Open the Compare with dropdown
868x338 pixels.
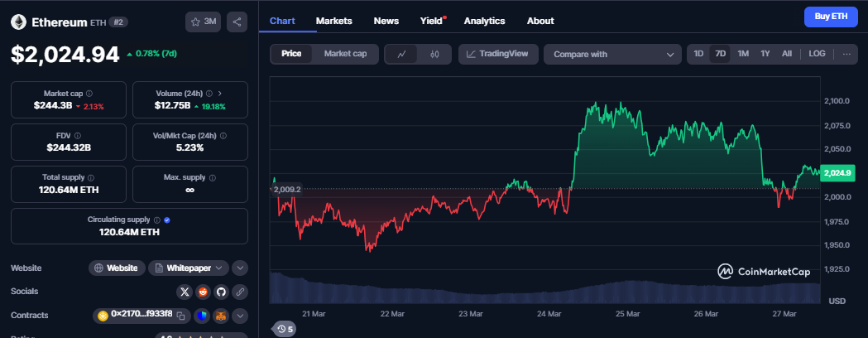pos(612,55)
